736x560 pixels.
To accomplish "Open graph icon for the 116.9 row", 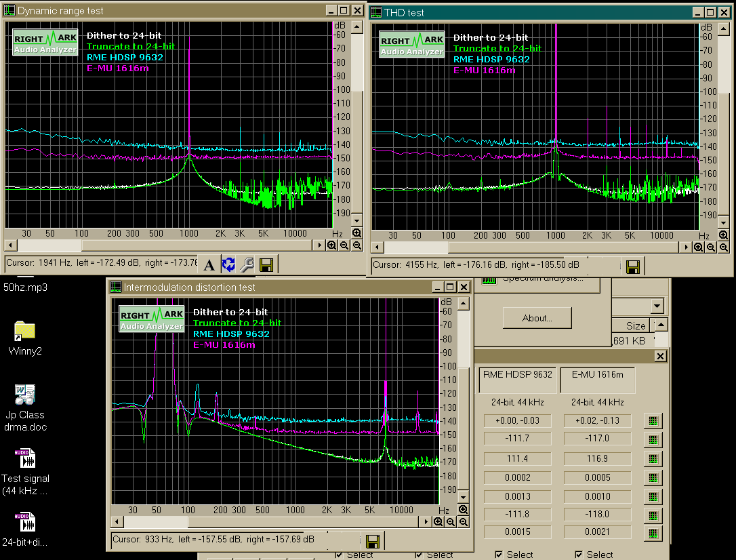I will pos(653,458).
